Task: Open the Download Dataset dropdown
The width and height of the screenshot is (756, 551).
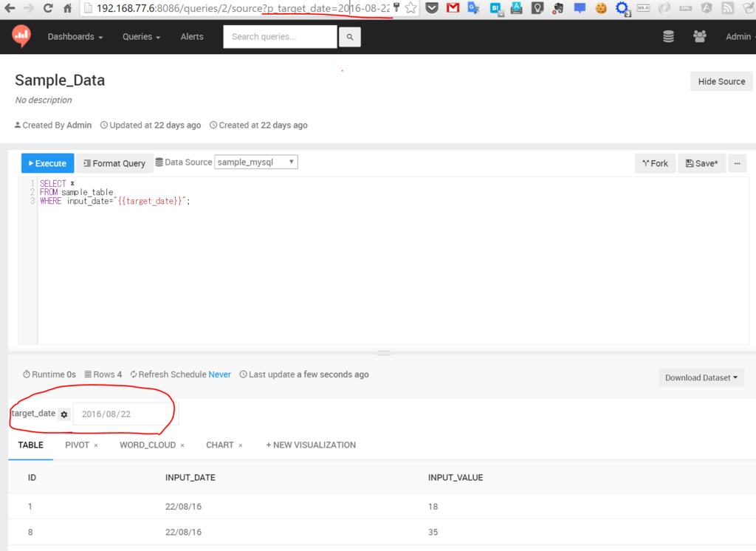Action: 701,377
